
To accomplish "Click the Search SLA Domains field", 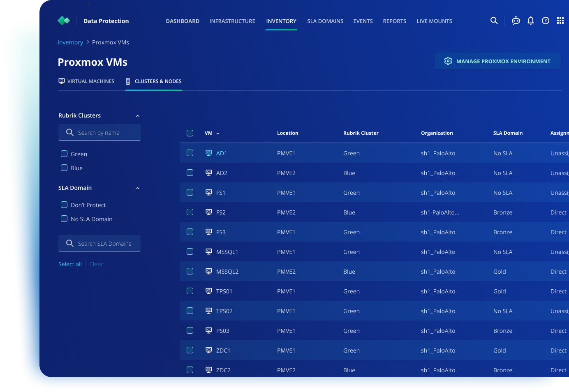I will tap(104, 244).
